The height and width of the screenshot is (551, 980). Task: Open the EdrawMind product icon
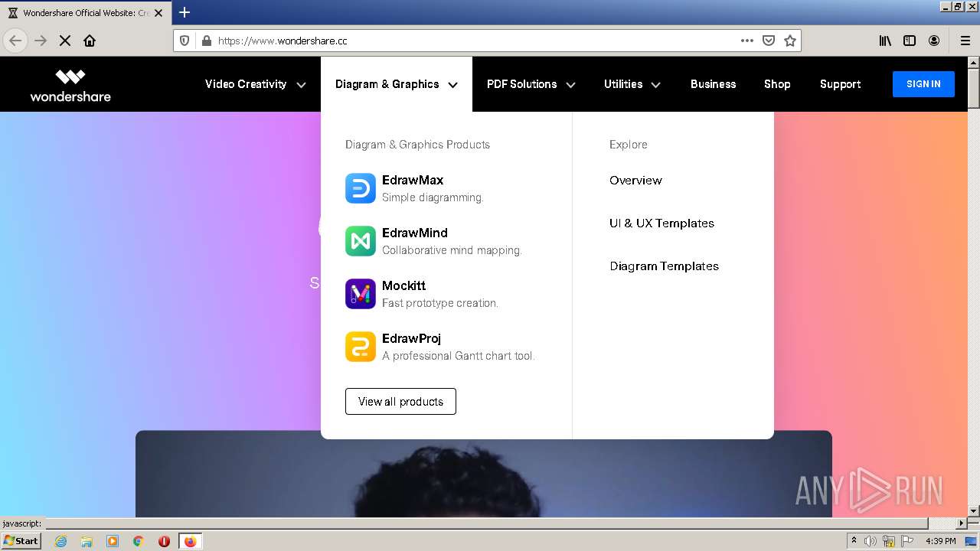tap(361, 241)
